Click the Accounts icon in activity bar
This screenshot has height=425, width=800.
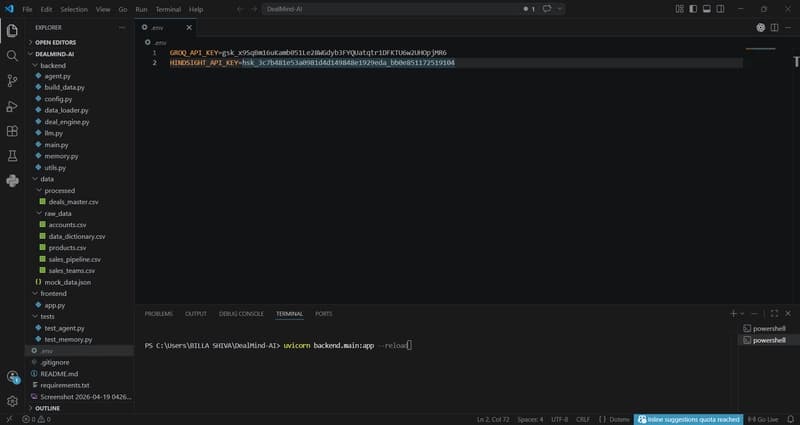(x=12, y=377)
